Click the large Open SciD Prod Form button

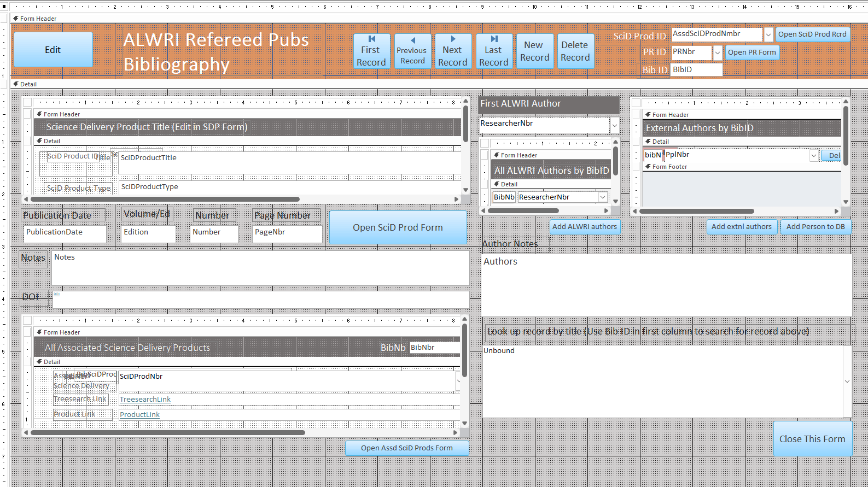pyautogui.click(x=398, y=227)
